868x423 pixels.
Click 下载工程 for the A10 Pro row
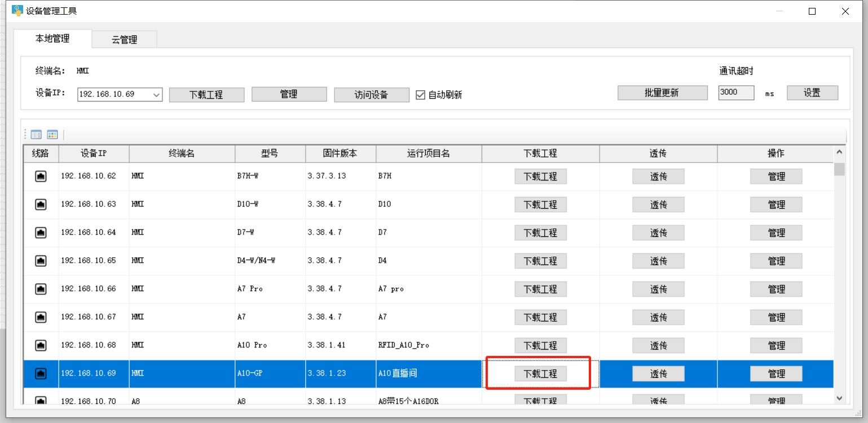[540, 346]
